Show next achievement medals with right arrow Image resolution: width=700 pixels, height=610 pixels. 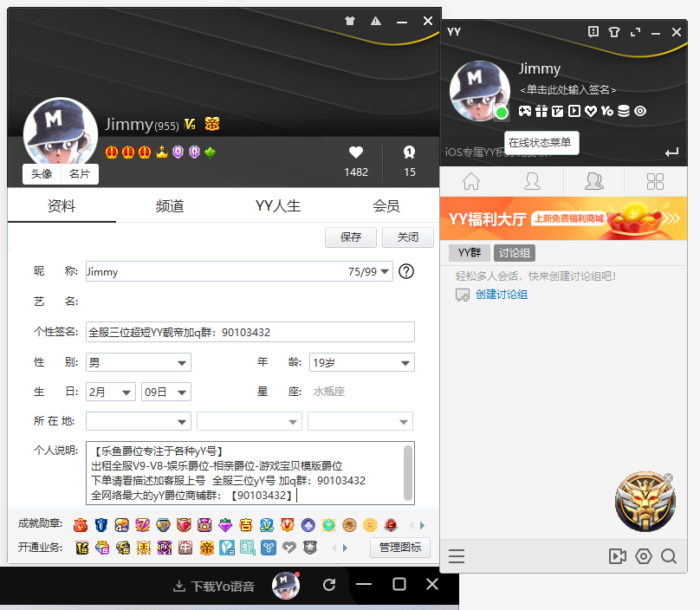[x=422, y=526]
